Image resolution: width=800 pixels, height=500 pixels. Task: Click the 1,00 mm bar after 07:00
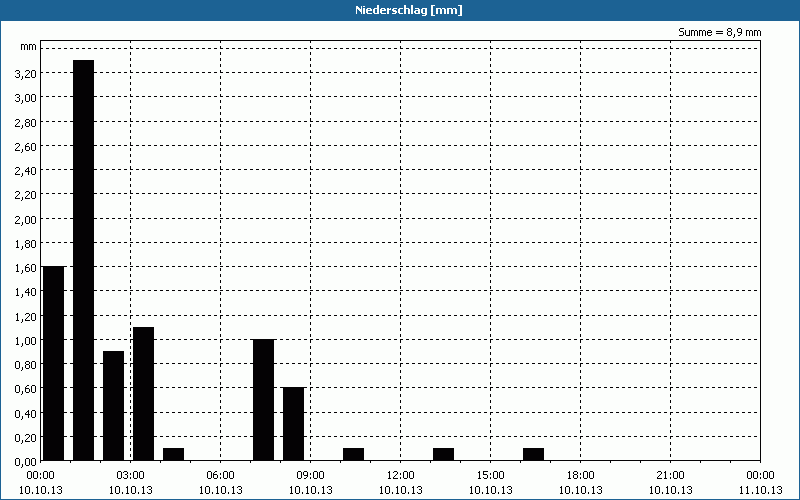[263, 400]
